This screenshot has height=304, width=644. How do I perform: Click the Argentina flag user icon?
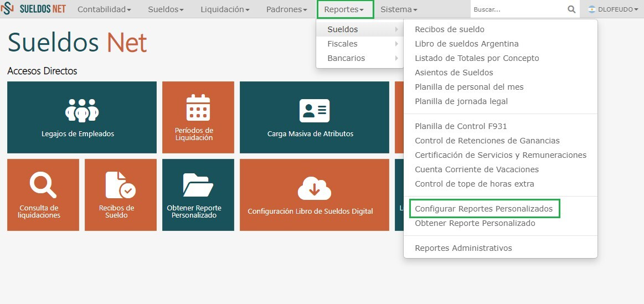(592, 9)
